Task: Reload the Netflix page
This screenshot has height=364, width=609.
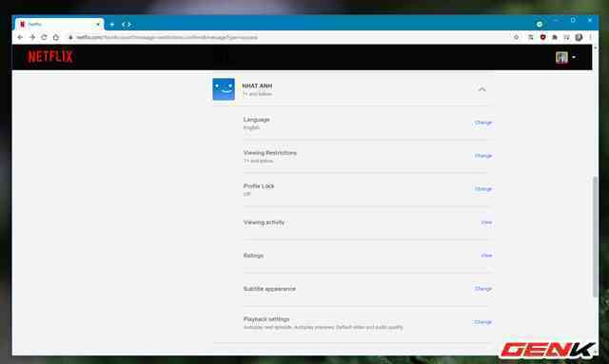Action: 44,37
